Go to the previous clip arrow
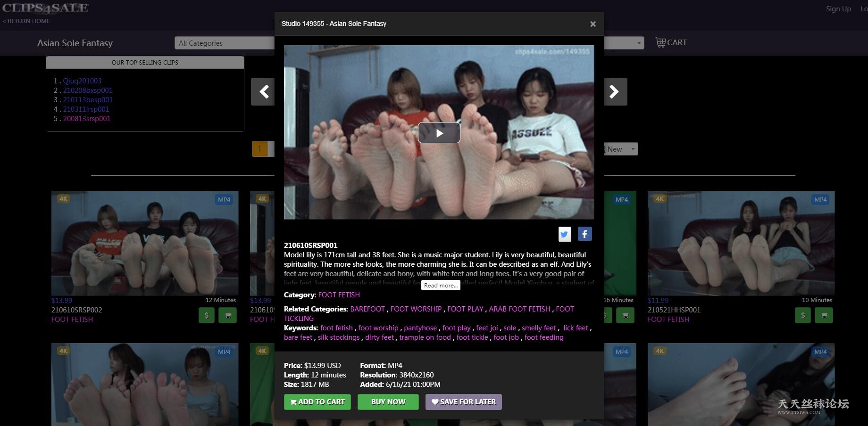The height and width of the screenshot is (426, 868). click(263, 91)
